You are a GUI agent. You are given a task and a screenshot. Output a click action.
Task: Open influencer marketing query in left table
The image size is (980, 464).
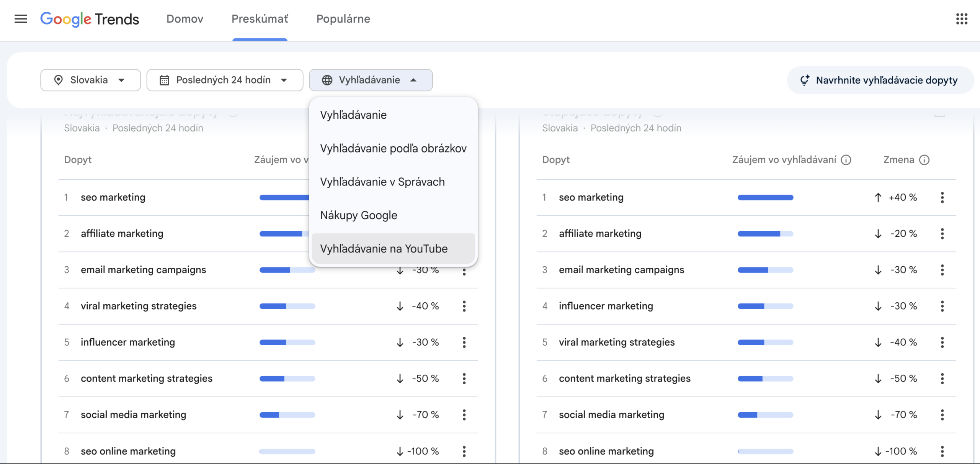[127, 342]
